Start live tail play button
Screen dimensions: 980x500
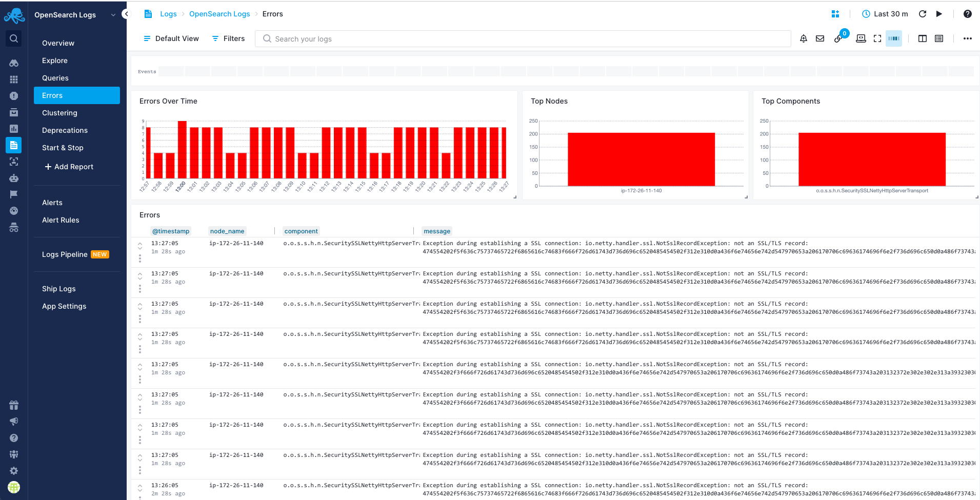point(939,14)
